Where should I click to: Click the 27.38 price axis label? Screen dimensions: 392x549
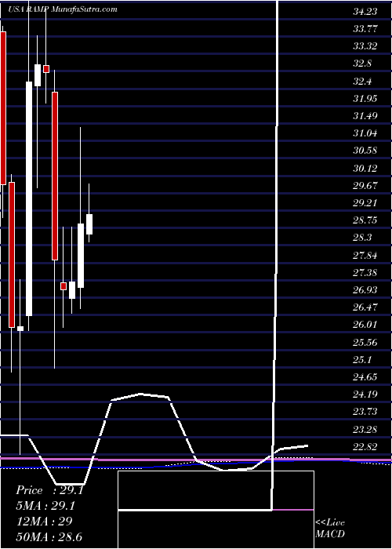pos(365,273)
